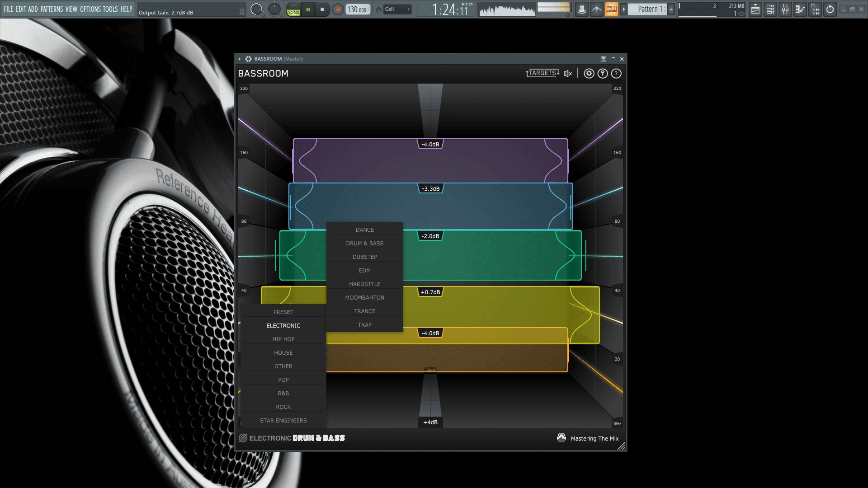Viewport: 868px width, 488px height.
Task: Open the FILE menu
Action: pos(9,9)
